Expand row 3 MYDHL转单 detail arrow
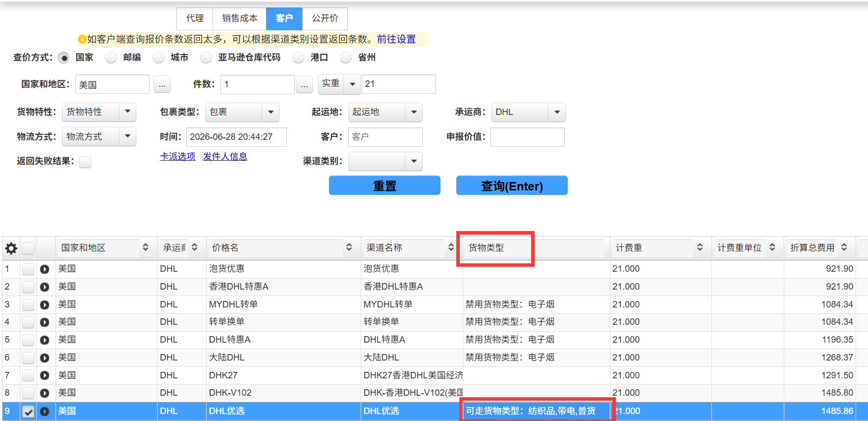The image size is (868, 421). coord(45,304)
